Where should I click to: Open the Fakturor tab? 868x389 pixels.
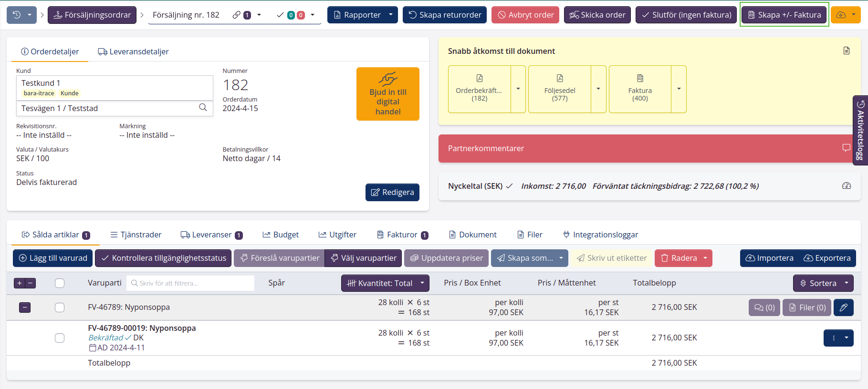(x=402, y=235)
